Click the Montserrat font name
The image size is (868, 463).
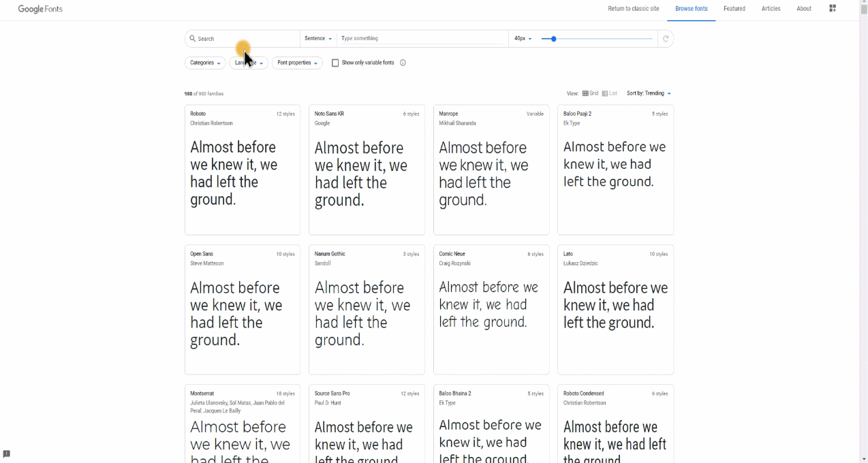(202, 394)
